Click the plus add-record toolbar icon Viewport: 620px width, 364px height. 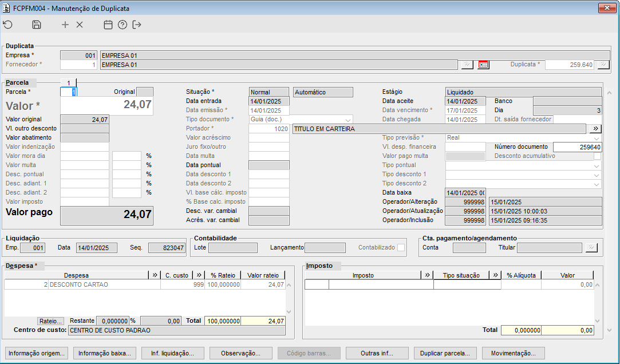tap(65, 25)
